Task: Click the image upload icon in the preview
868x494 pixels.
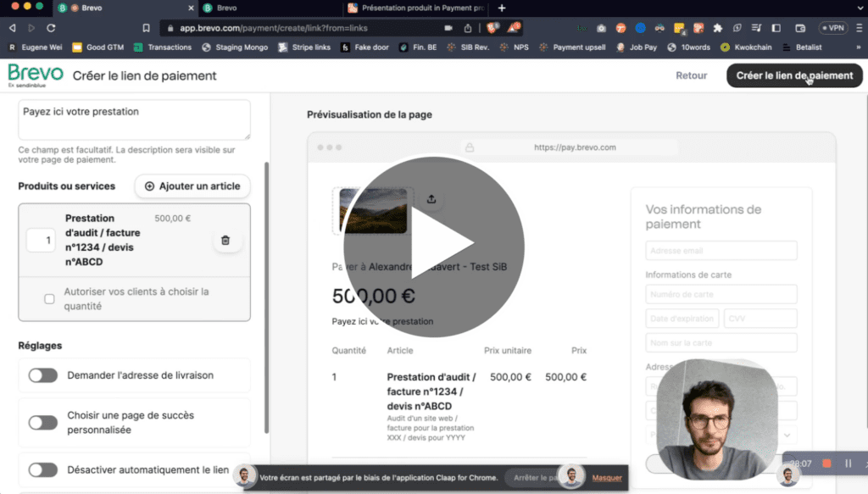Action: click(431, 197)
